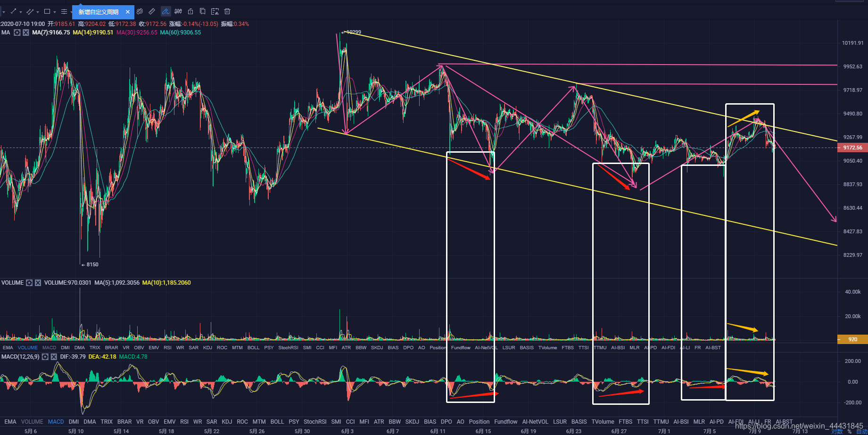The image size is (868, 435).
Task: Select LSUR in the volume-pane indicator row
Action: click(509, 348)
